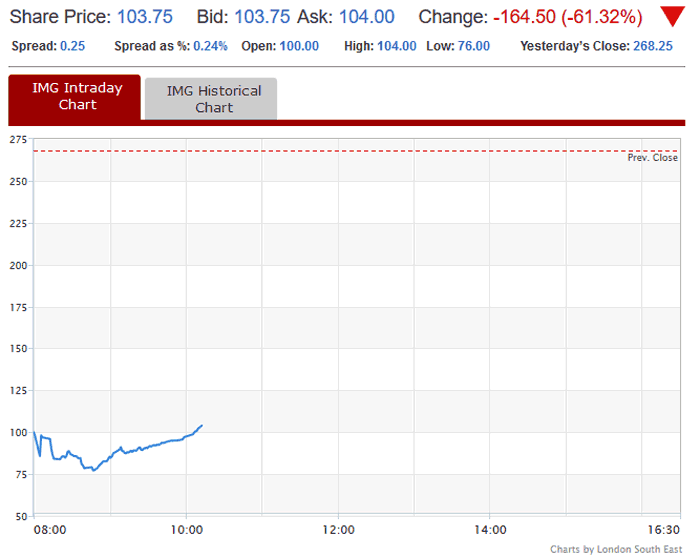The width and height of the screenshot is (700, 559).
Task: Click the red down-arrow change indicator
Action: click(672, 17)
